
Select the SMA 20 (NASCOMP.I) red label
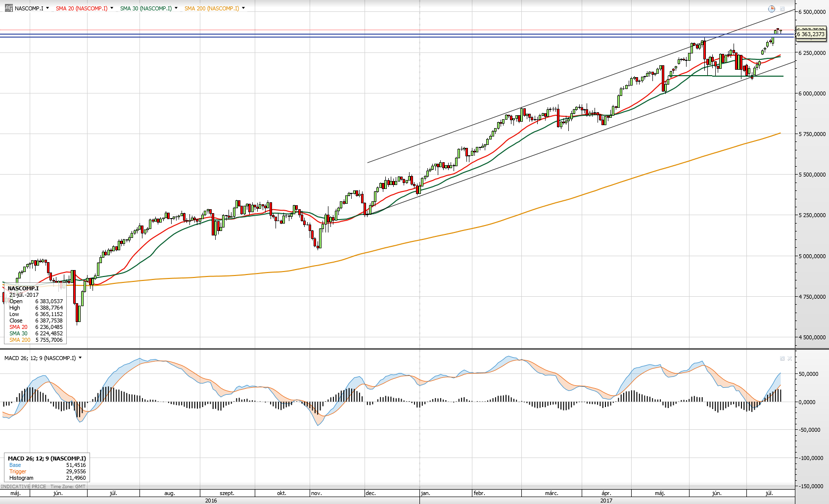coord(82,8)
